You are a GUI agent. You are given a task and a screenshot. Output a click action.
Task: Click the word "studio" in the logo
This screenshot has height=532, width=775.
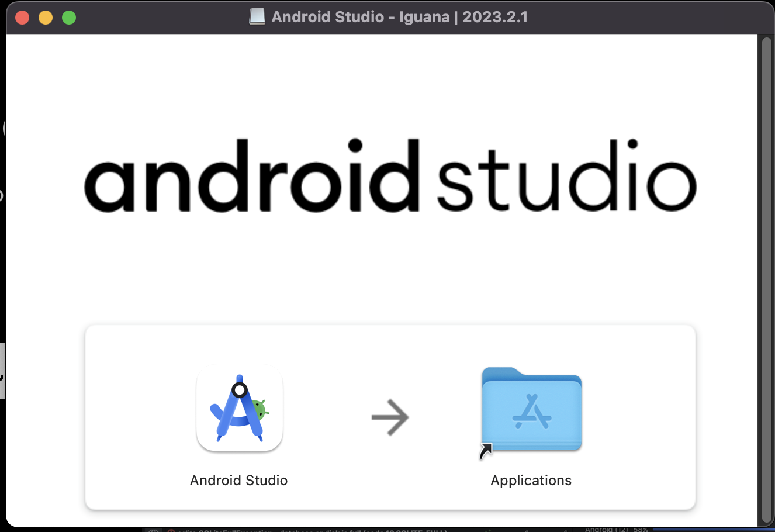(x=566, y=177)
